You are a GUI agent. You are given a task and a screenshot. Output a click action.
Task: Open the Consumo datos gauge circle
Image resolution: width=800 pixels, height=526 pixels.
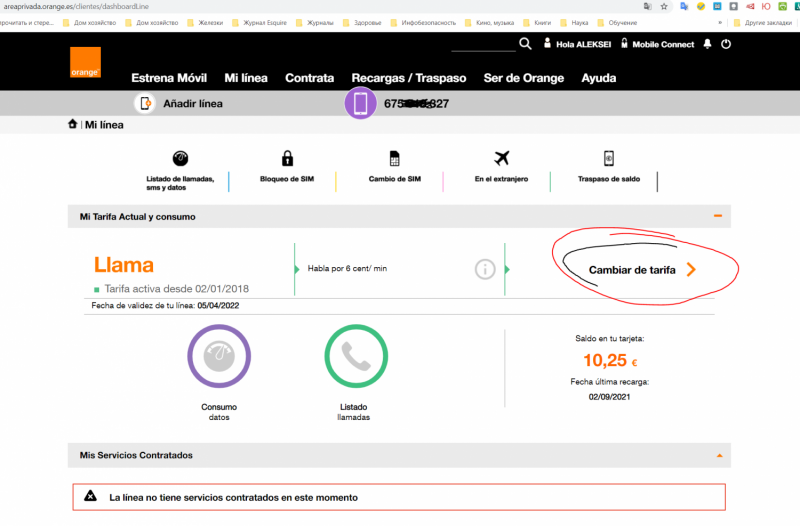pyautogui.click(x=218, y=357)
